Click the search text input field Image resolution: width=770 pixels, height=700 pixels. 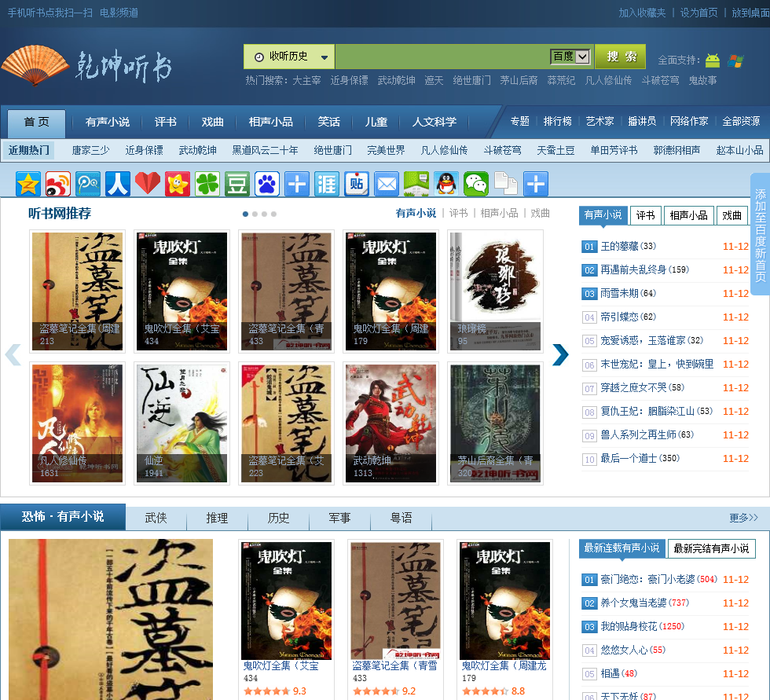tap(442, 57)
